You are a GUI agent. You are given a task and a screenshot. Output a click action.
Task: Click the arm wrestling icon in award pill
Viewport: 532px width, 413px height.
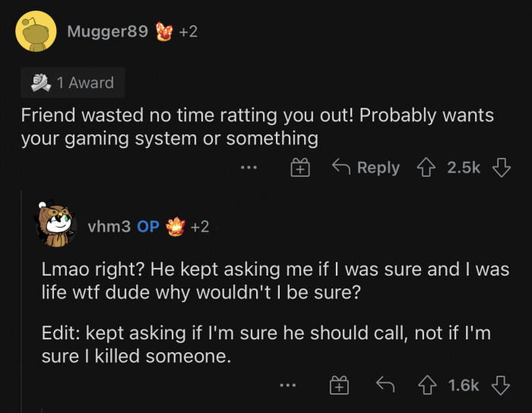41,83
